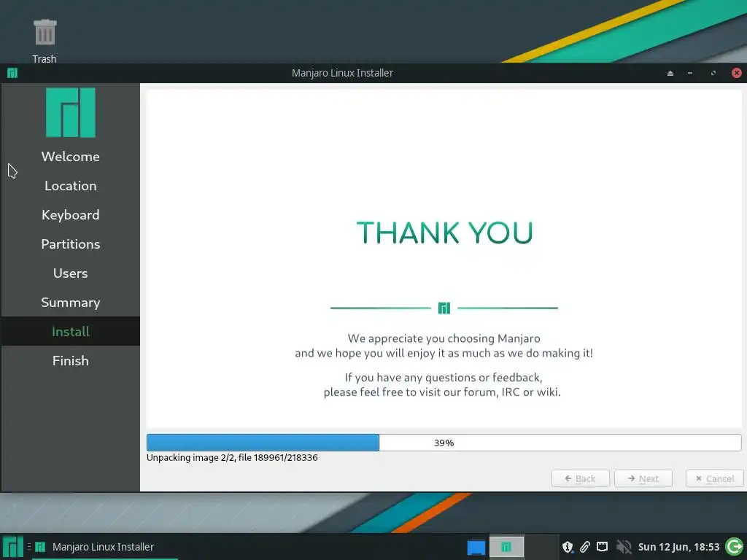
Task: Select the Welcome step in the sidebar
Action: 71,156
